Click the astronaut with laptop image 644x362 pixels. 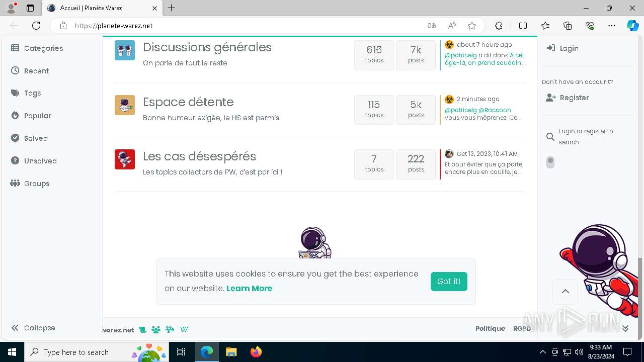[x=315, y=243]
